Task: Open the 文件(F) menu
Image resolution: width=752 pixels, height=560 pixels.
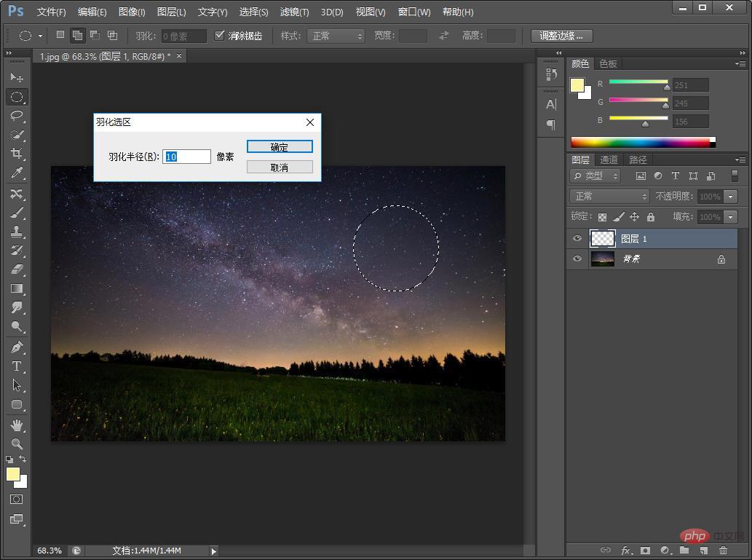Action: [51, 12]
